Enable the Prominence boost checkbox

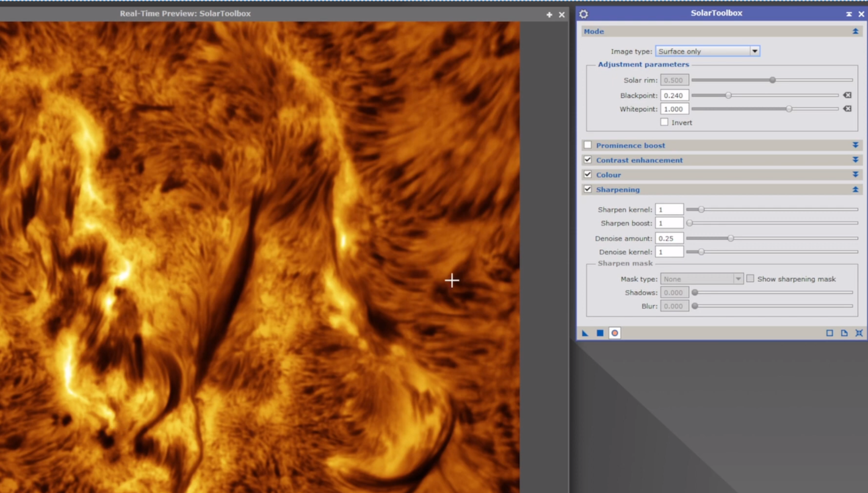588,145
